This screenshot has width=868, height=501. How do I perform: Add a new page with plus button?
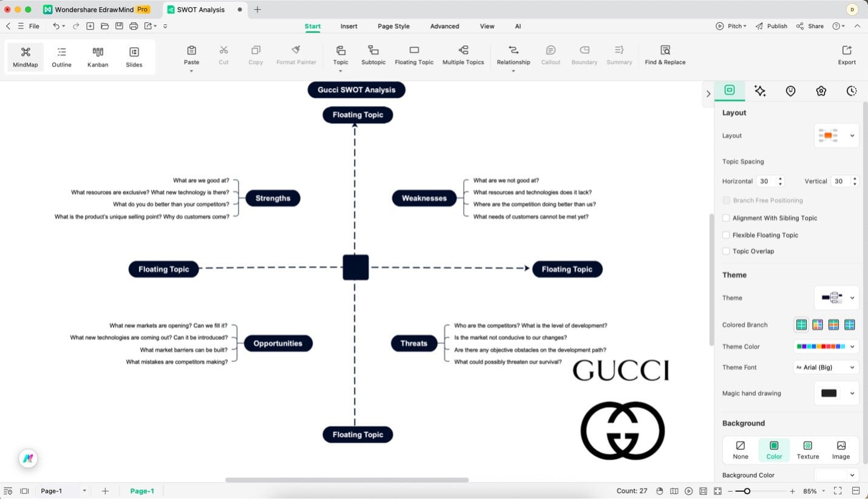pos(105,491)
